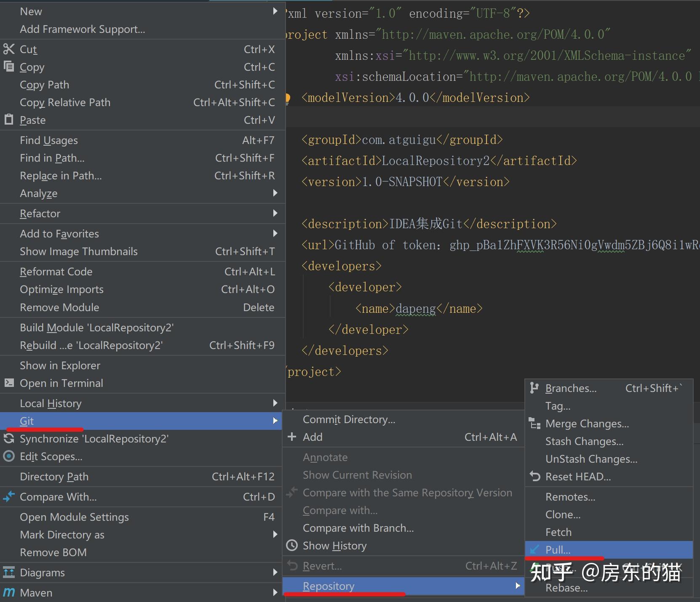Click the Branches icon in Repository submenu
This screenshot has height=602, width=700.
tap(535, 388)
